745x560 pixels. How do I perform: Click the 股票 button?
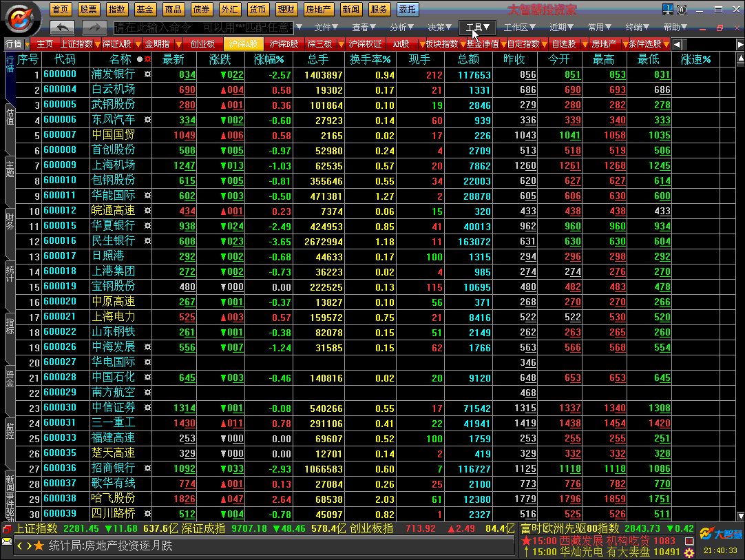88,9
